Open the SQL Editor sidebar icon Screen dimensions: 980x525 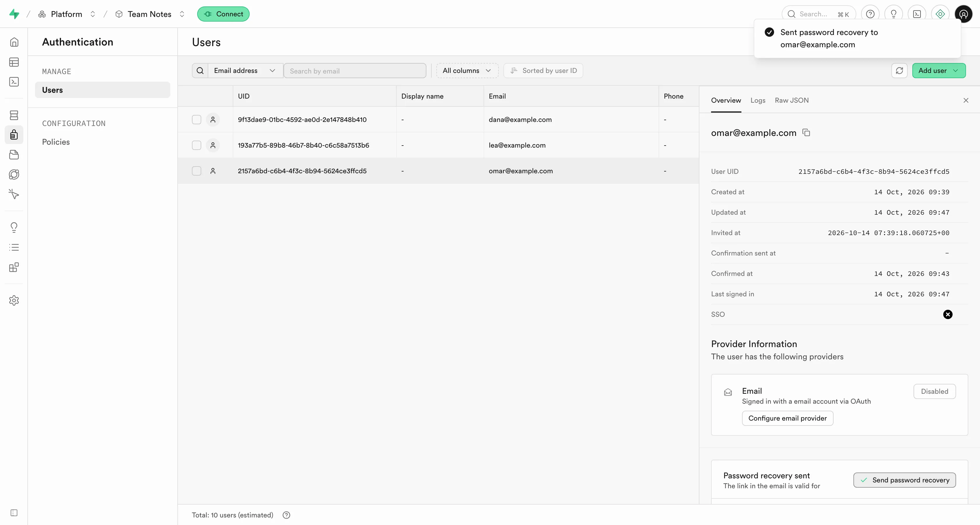(x=14, y=82)
